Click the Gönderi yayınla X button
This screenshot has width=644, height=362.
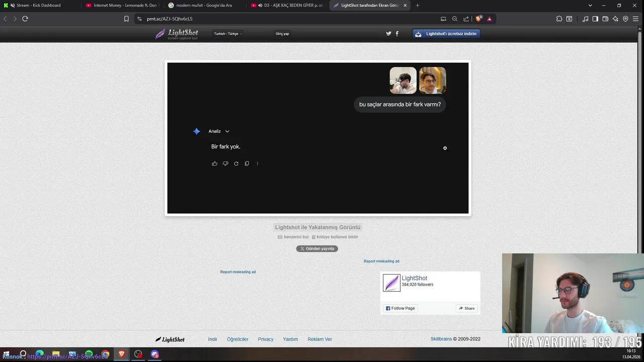(317, 248)
